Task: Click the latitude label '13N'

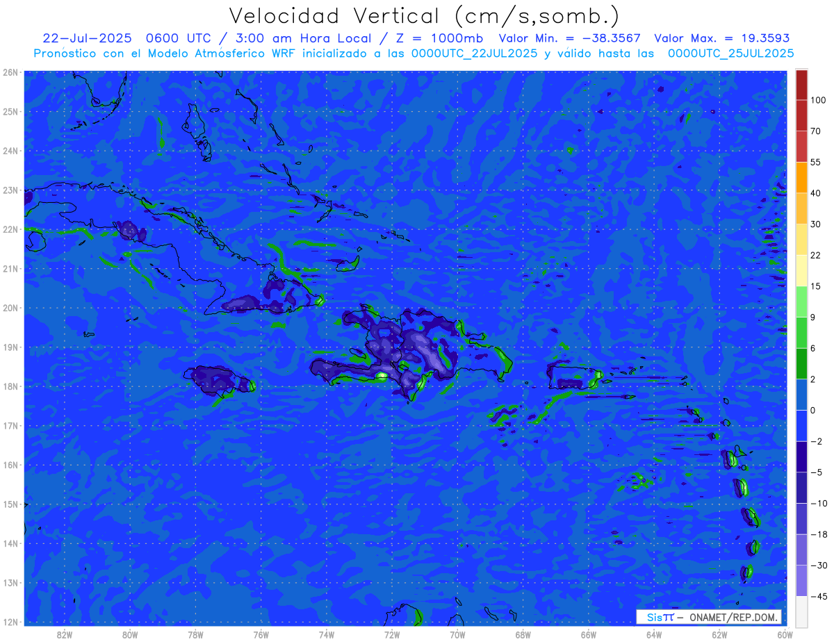Action: [10, 583]
